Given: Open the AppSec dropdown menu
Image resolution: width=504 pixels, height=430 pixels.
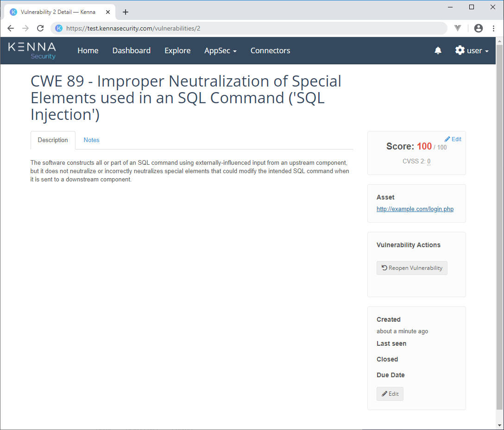Looking at the screenshot, I should pyautogui.click(x=220, y=50).
